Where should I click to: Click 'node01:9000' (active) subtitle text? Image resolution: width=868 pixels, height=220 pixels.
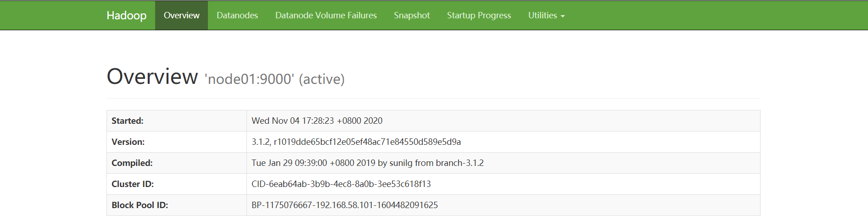(x=274, y=79)
